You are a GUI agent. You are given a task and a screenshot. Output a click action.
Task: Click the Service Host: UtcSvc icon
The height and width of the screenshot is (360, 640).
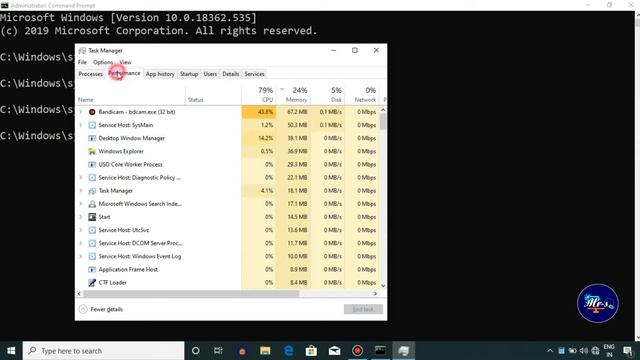pos(92,230)
